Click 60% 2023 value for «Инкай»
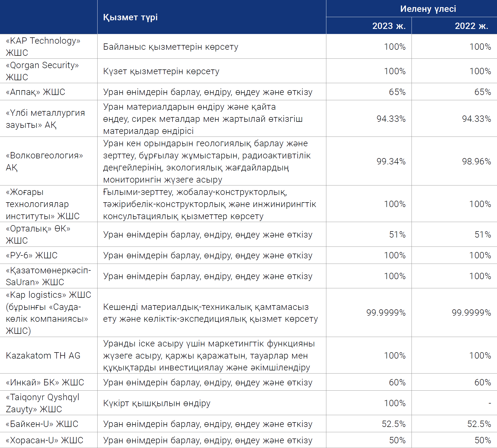 click(x=397, y=382)
